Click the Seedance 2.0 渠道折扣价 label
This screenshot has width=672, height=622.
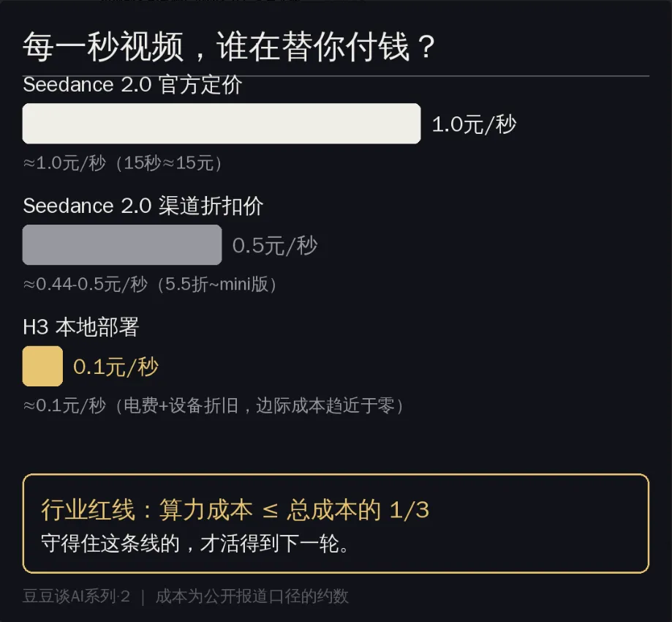(x=143, y=206)
